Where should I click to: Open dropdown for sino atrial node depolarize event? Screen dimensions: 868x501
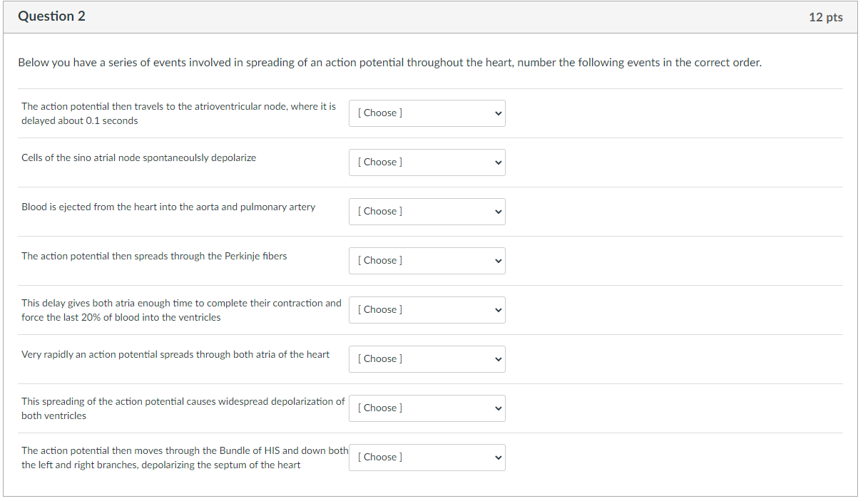(x=427, y=162)
